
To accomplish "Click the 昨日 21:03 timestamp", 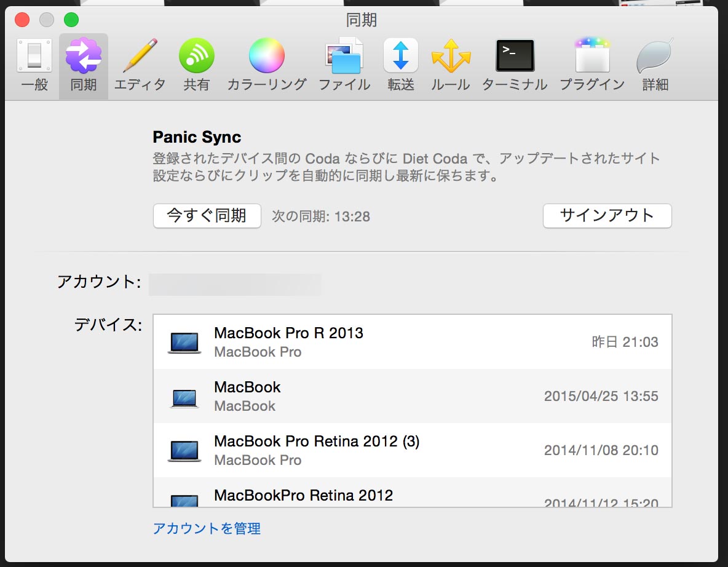I will point(625,343).
